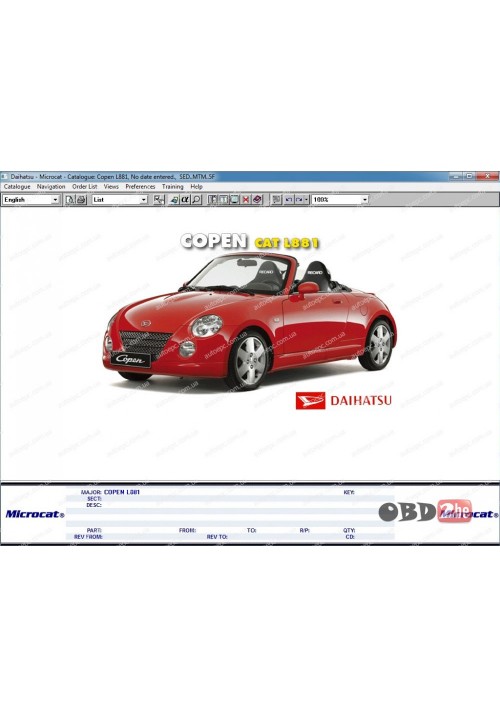Screen dimensions: 500x717
Task: Open the Navigation menu
Action: [51, 187]
